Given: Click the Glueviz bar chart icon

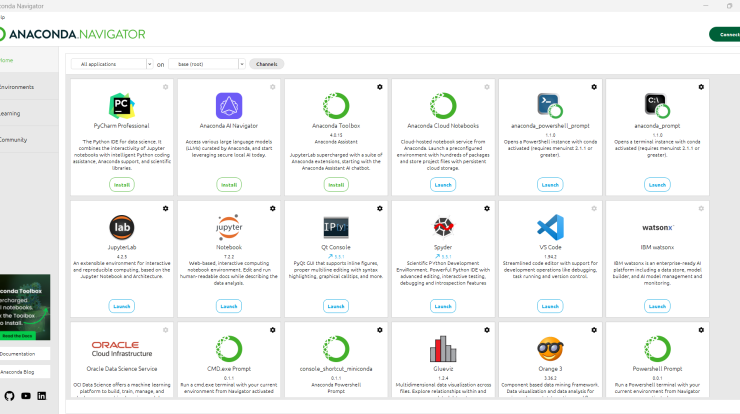Looking at the screenshot, I should (x=443, y=349).
